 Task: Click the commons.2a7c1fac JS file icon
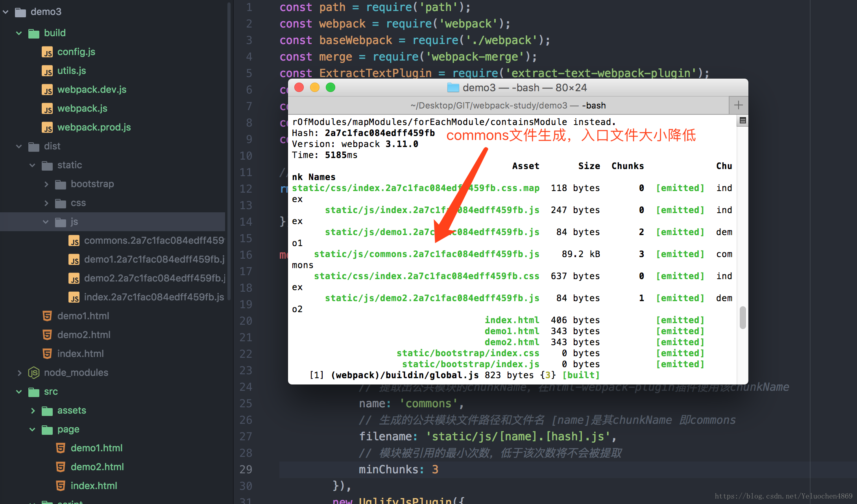[x=74, y=241]
